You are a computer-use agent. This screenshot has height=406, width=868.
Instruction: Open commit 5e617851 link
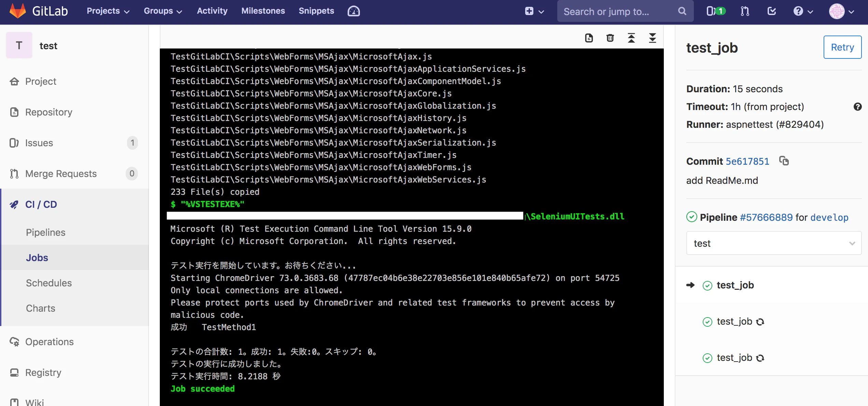point(747,161)
